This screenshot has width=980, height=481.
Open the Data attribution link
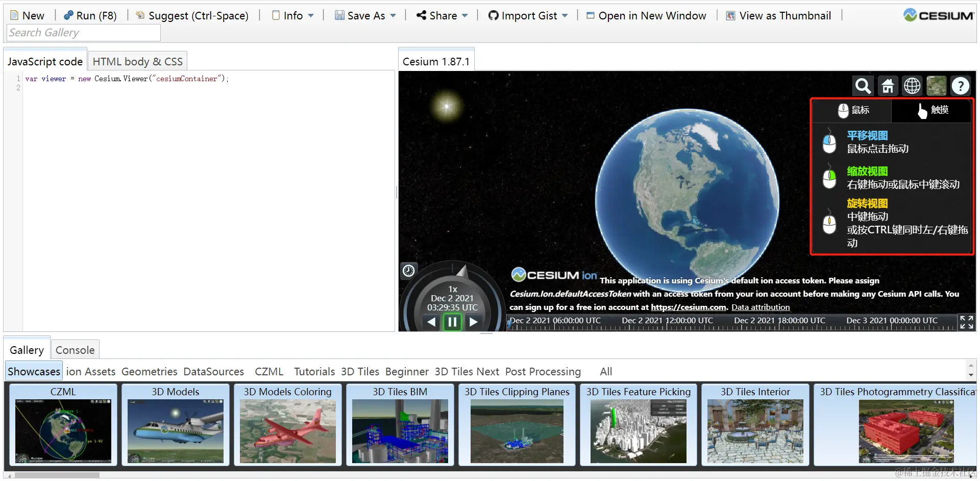coord(761,307)
